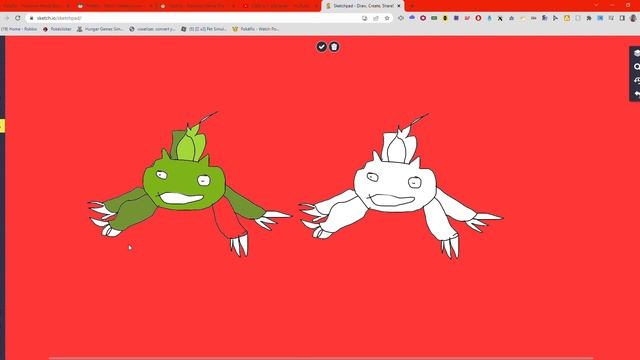Open the tab search chevron dropdown
The height and width of the screenshot is (360, 640).
[x=596, y=5]
